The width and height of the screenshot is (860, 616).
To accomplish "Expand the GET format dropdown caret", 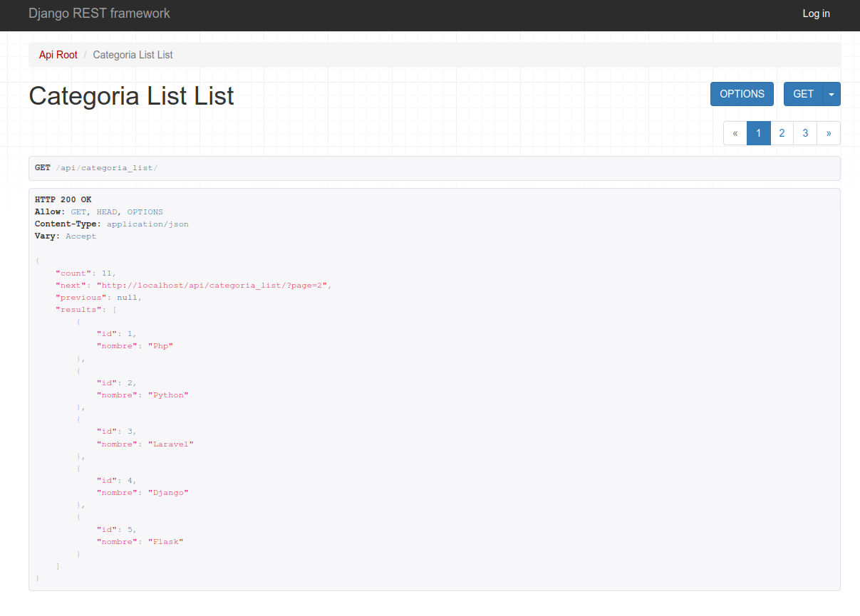I will [831, 94].
